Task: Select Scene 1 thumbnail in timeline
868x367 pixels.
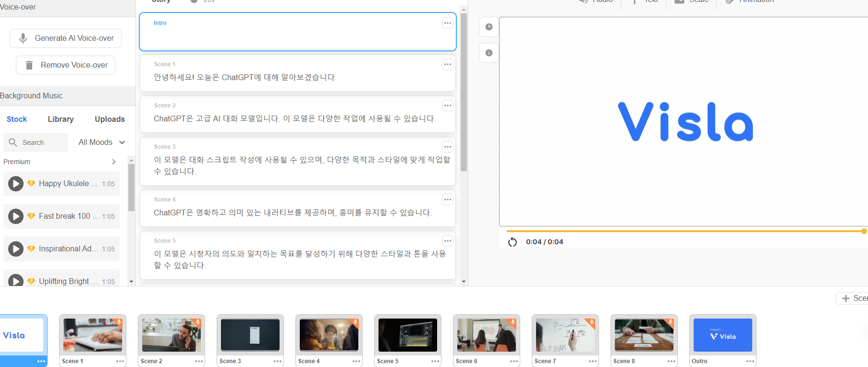Action: point(93,335)
